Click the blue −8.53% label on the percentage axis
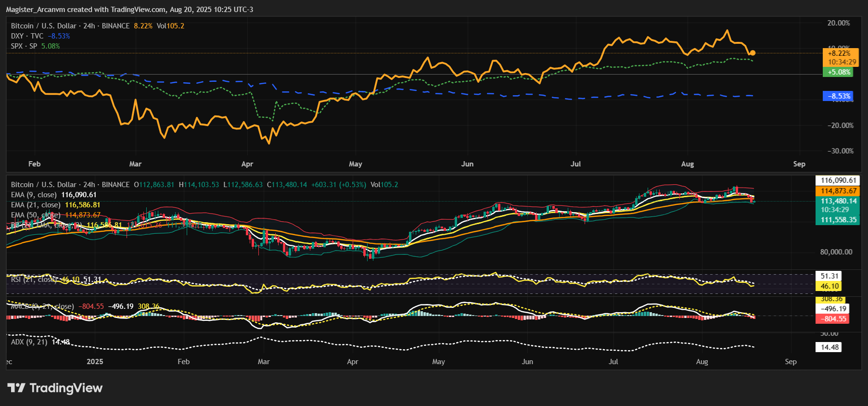 [838, 96]
